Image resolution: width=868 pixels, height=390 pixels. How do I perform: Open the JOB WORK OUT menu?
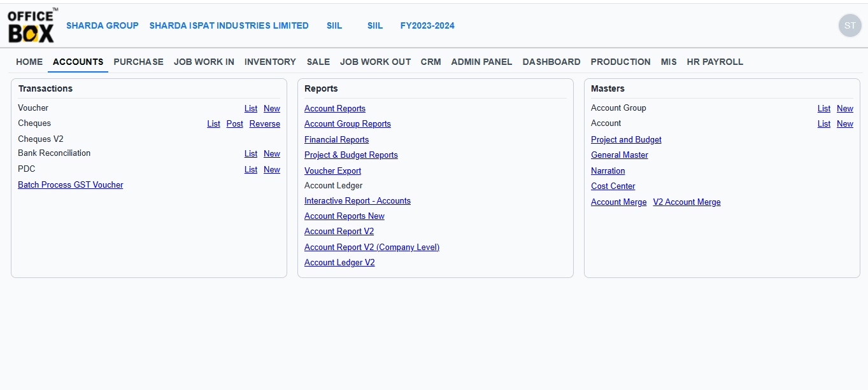coord(375,62)
